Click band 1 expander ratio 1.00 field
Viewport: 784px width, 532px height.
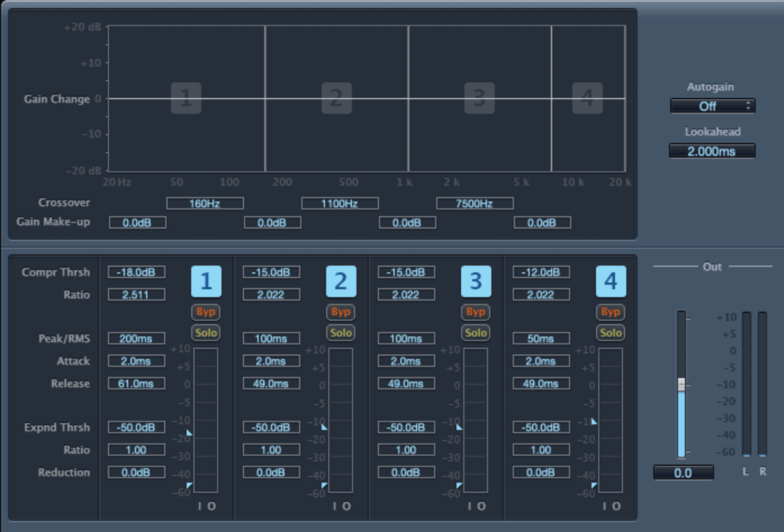coord(137,450)
